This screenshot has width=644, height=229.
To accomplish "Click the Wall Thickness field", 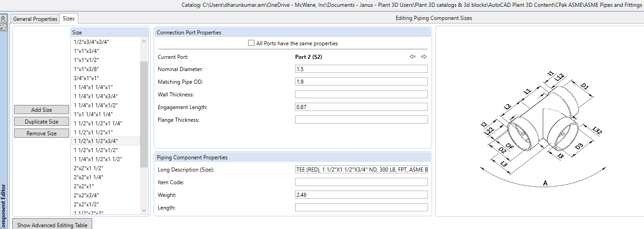I will 361,94.
